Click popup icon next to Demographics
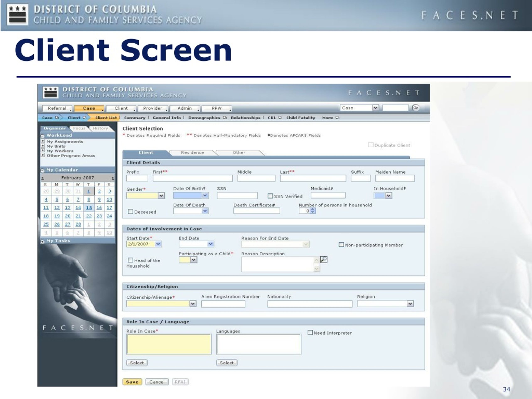The image size is (532, 399). [225, 118]
